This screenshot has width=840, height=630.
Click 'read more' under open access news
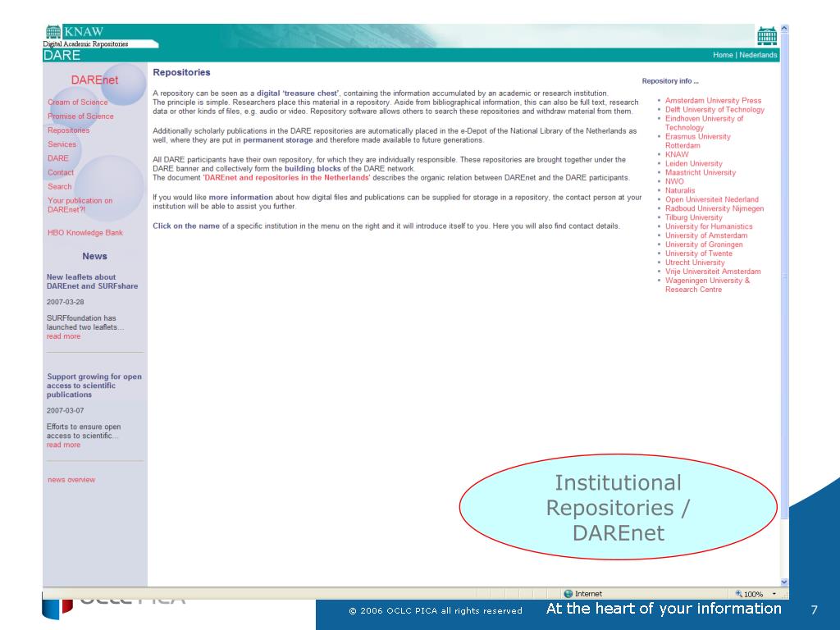pos(63,445)
